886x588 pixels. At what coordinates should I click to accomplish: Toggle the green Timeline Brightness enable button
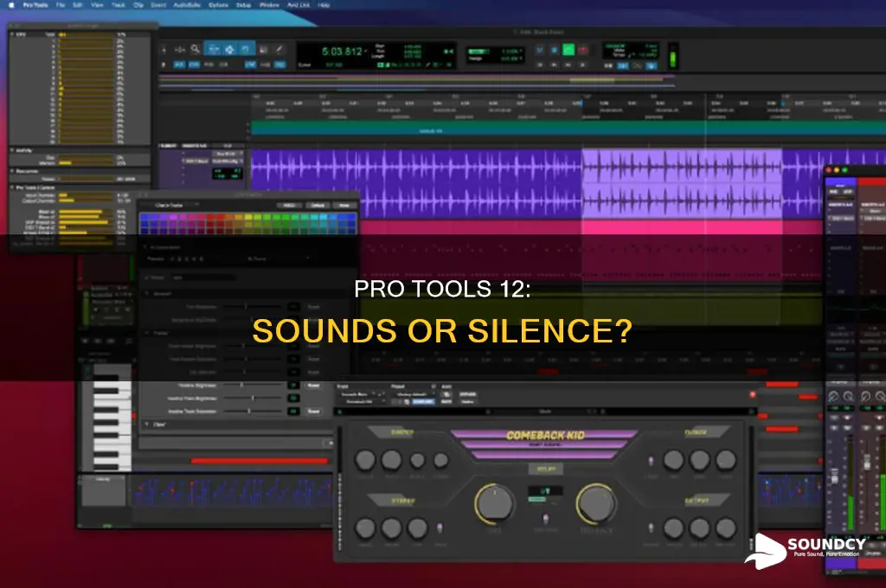(x=293, y=385)
